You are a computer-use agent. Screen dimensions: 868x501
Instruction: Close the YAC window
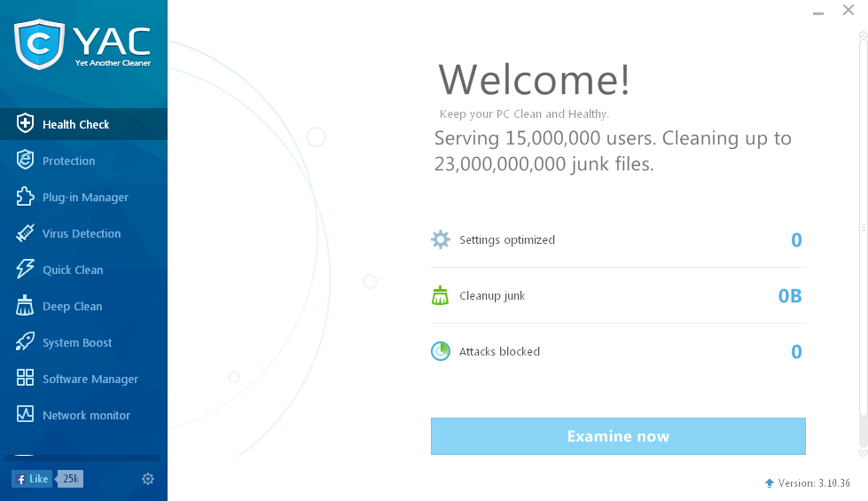848,10
